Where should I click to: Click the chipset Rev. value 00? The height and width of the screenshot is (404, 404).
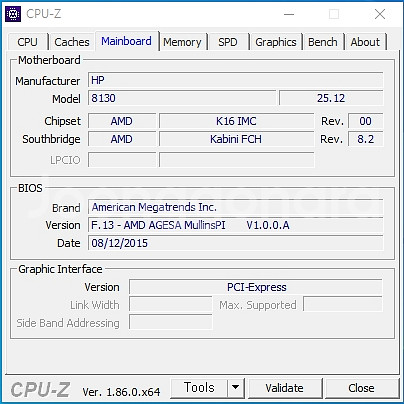point(365,121)
